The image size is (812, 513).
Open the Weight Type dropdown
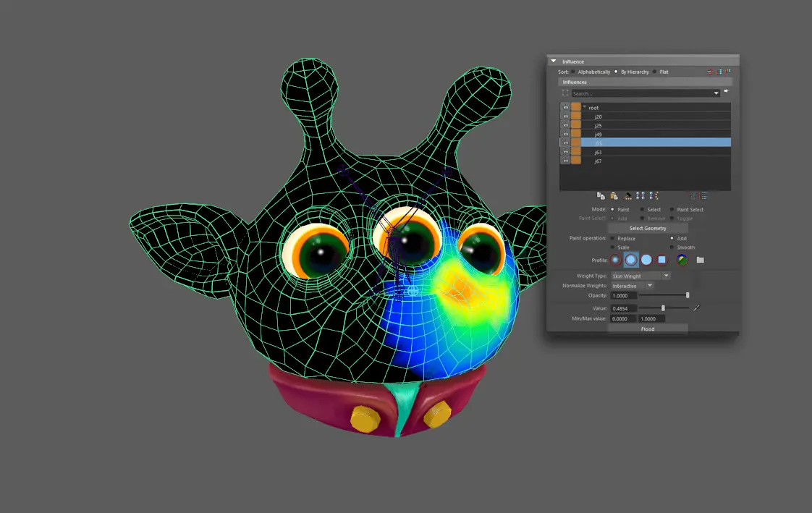(x=640, y=276)
